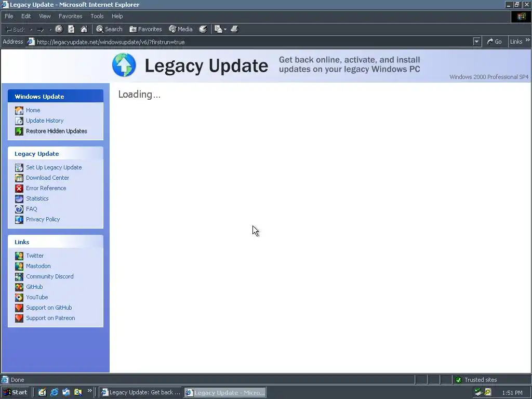The width and height of the screenshot is (532, 399).
Task: Open the Error Reference link
Action: tap(46, 188)
